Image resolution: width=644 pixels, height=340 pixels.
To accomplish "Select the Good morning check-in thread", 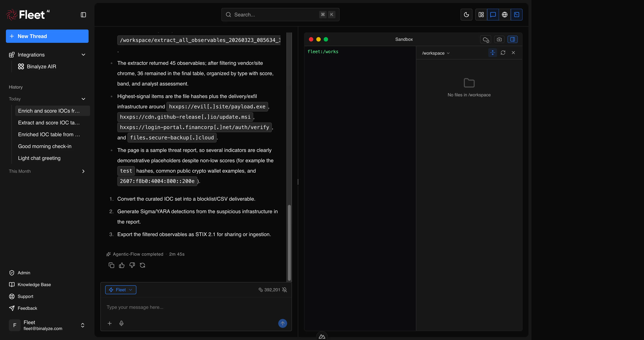I will click(x=44, y=146).
